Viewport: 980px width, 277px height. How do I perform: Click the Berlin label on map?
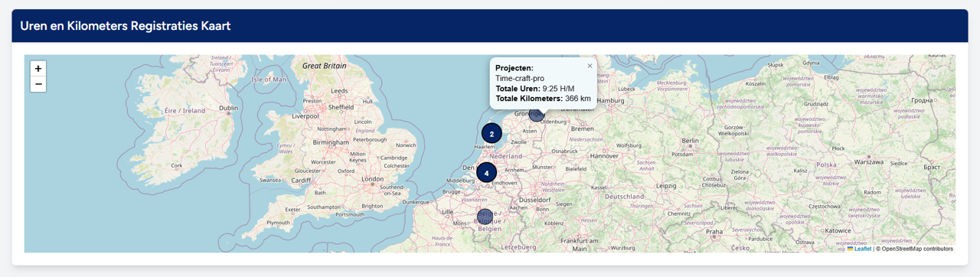coord(691,141)
